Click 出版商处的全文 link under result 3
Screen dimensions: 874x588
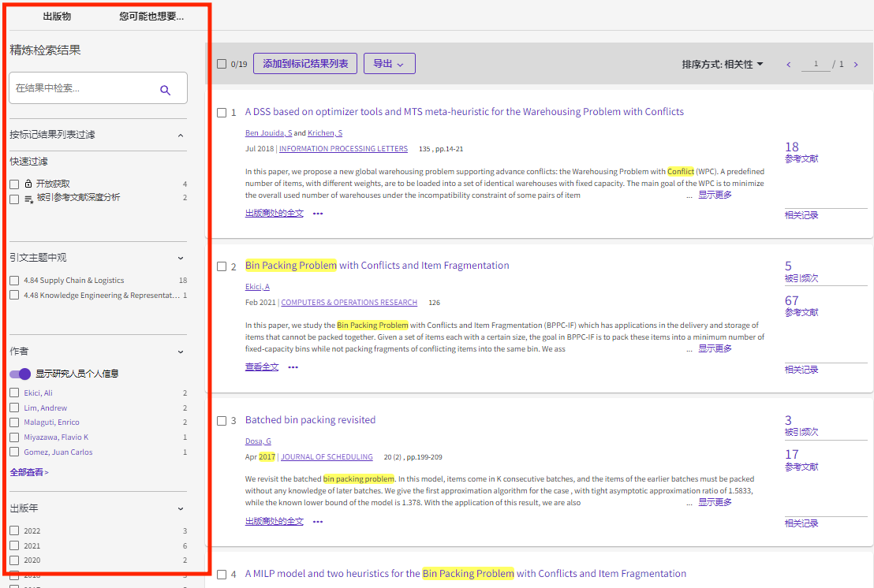coord(275,521)
